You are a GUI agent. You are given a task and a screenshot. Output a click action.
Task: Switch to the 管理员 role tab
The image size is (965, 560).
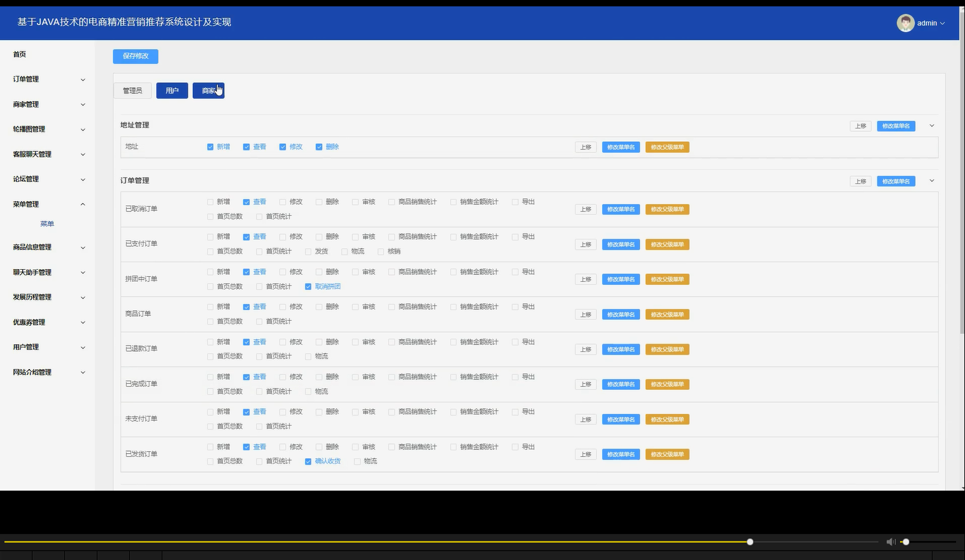pyautogui.click(x=132, y=90)
